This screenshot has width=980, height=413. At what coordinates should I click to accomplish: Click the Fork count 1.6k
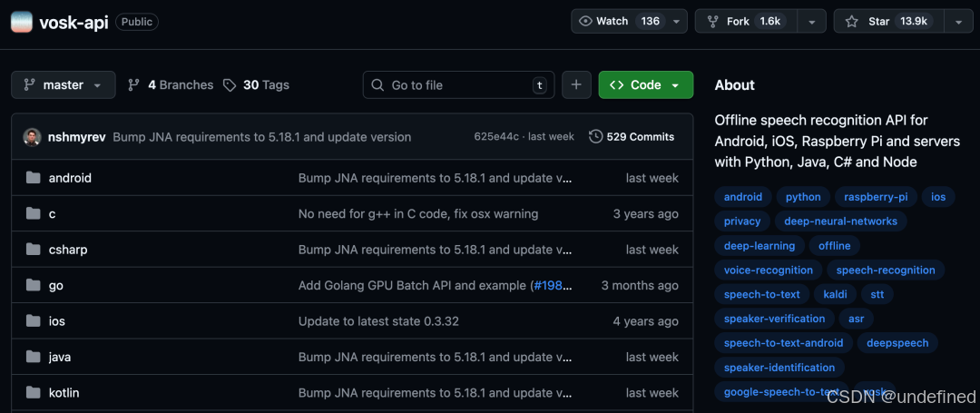pos(770,21)
